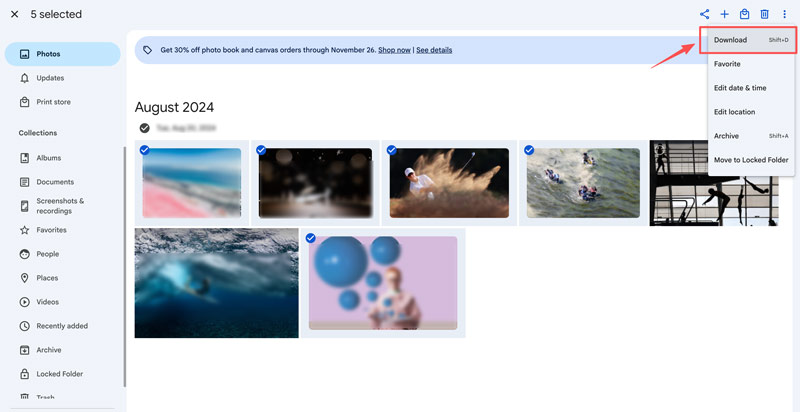Toggle the date group checkmark under August 2024
The image size is (800, 412).
tap(145, 128)
